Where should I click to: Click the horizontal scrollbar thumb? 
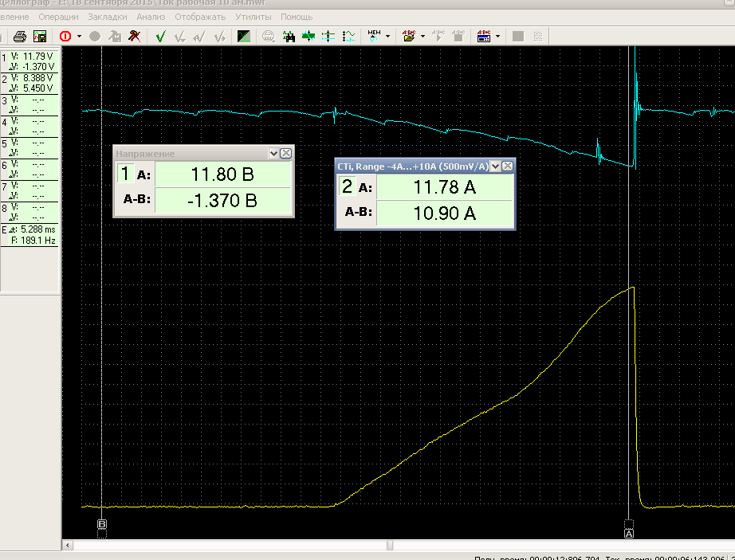(x=390, y=546)
